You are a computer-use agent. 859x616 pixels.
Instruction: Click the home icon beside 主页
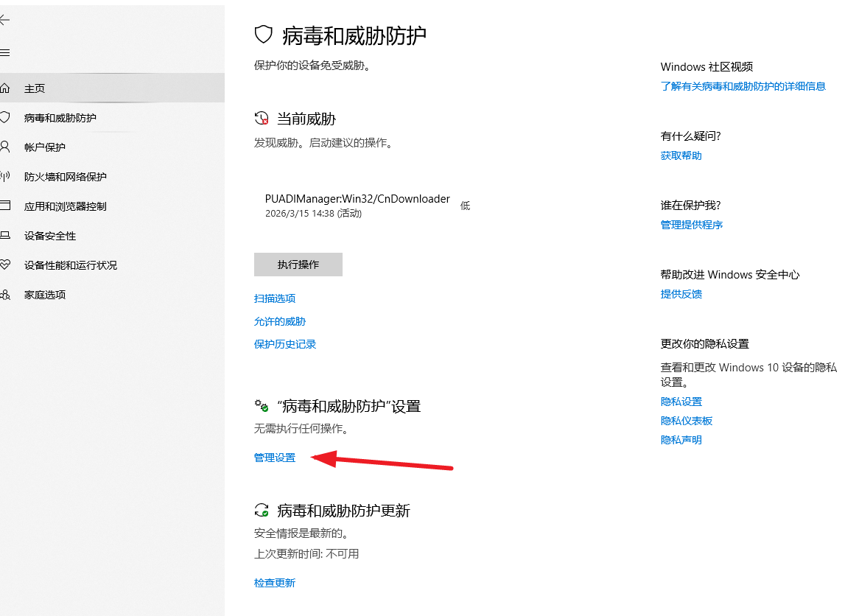pos(5,88)
